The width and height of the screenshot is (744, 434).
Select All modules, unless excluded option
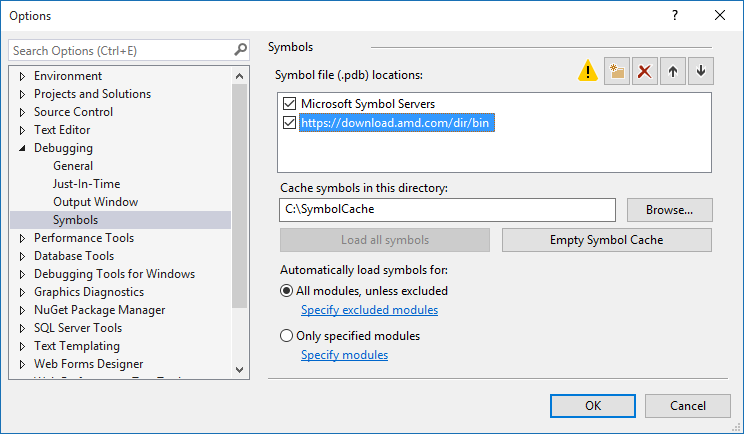pyautogui.click(x=287, y=291)
